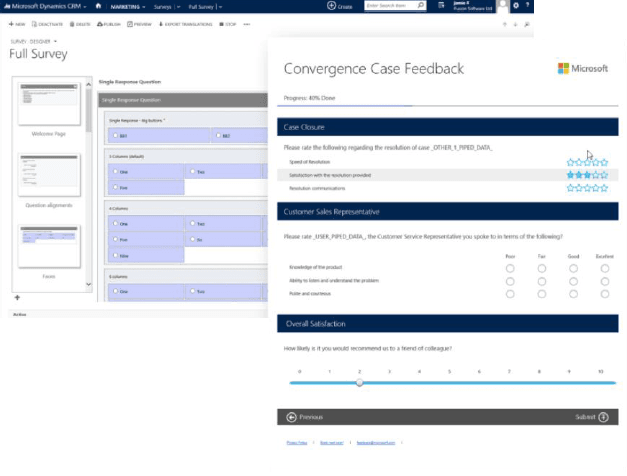Go back with the Previous button
627x476 pixels.
305,417
